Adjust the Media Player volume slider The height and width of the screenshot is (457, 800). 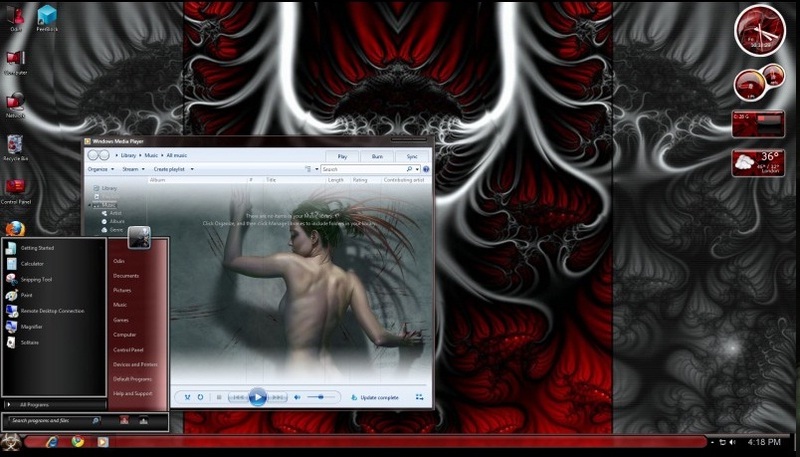tap(320, 397)
